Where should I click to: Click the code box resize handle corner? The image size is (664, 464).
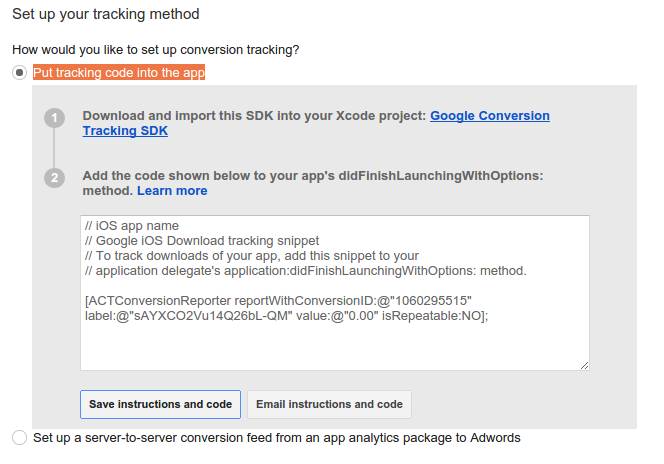(x=583, y=365)
